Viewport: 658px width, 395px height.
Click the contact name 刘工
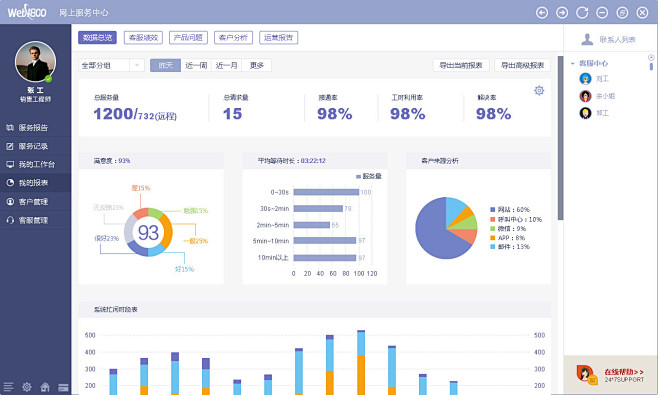(x=602, y=78)
